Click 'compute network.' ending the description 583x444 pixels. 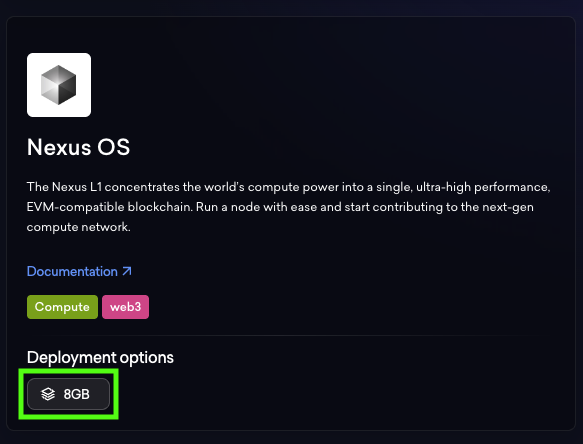point(78,227)
